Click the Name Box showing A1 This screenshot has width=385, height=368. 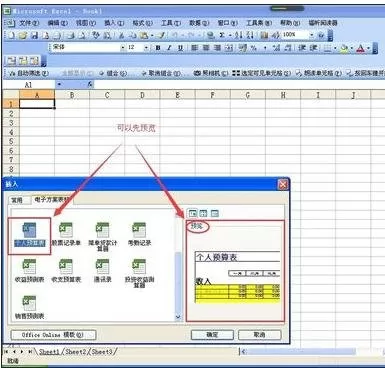click(29, 85)
